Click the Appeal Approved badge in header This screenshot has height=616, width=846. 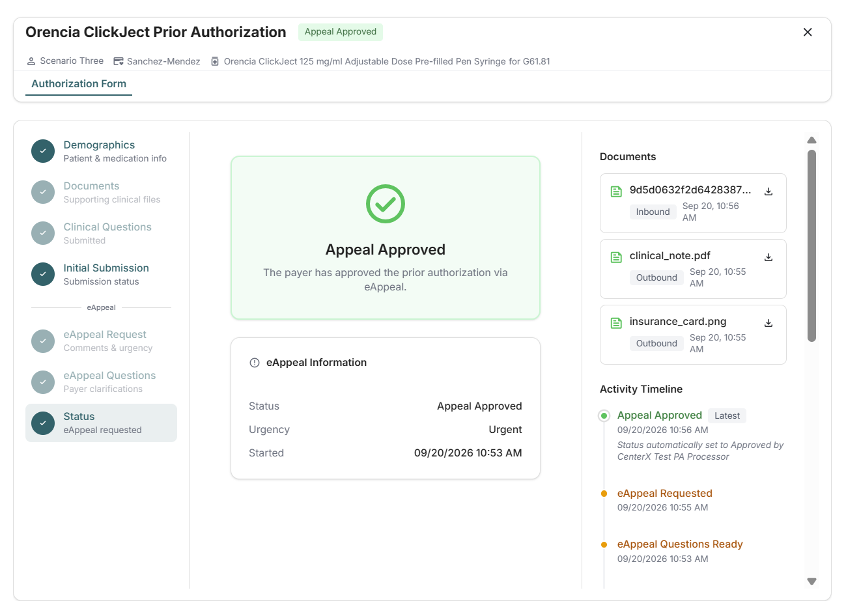[x=341, y=32]
